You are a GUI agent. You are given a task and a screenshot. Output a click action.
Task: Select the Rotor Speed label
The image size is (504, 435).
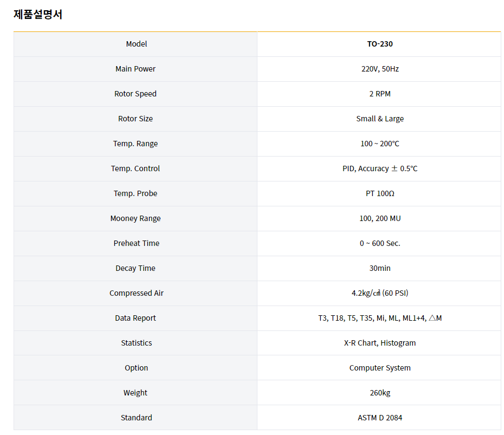[135, 94]
